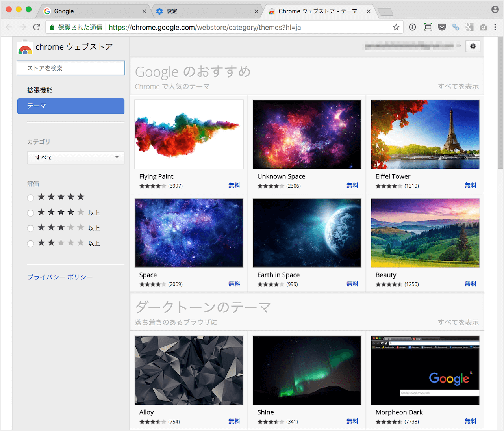Close the Chrome ウェブストア tab

pyautogui.click(x=369, y=11)
